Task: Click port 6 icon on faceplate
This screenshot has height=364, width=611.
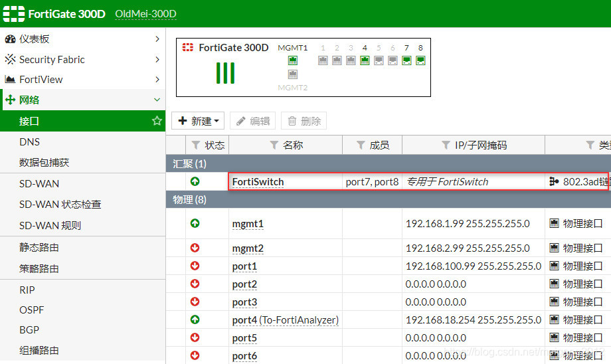Action: click(393, 60)
